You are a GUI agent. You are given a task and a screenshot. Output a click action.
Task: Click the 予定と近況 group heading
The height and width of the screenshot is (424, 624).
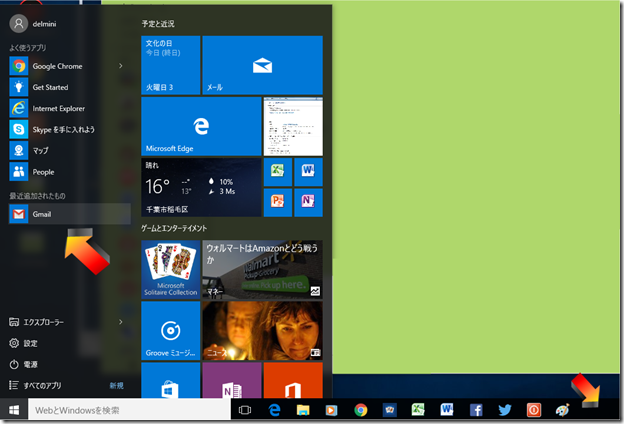pos(158,24)
